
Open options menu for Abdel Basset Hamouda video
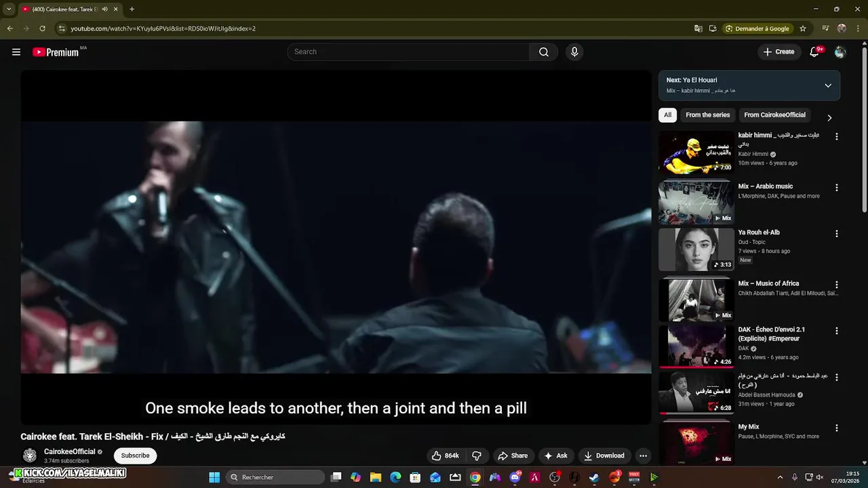(836, 378)
